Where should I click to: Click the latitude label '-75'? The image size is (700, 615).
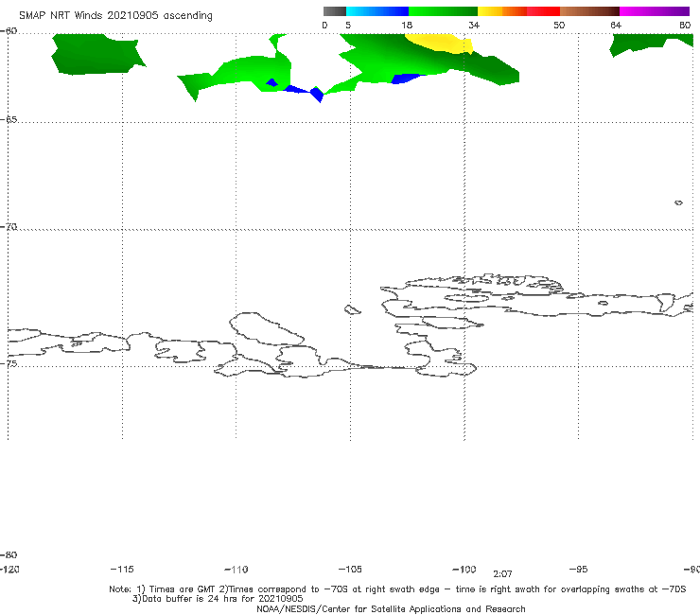click(9, 363)
